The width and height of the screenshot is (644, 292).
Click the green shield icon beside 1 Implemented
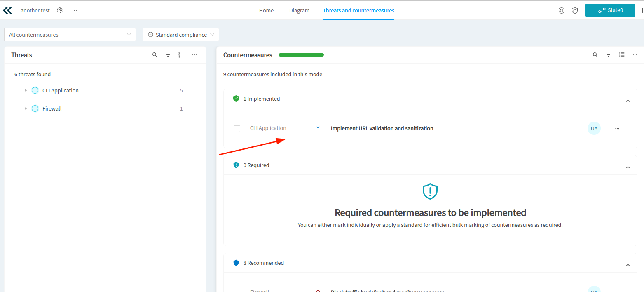coord(236,99)
